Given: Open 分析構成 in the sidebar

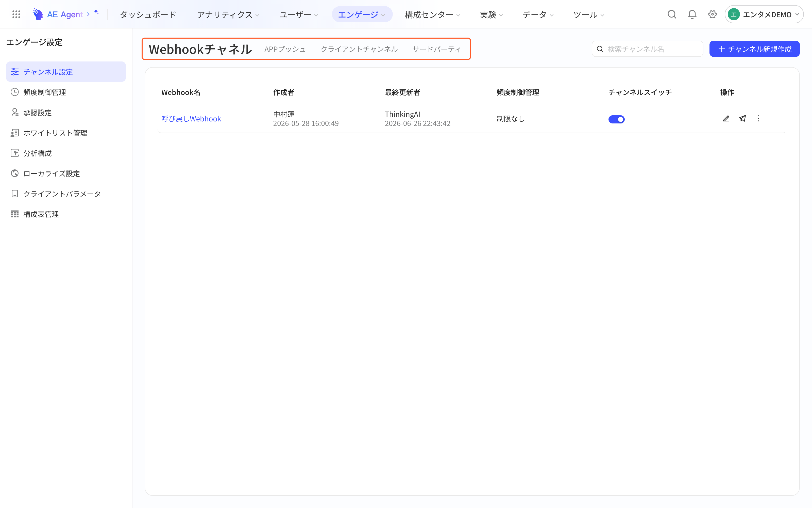Looking at the screenshot, I should pos(66,153).
